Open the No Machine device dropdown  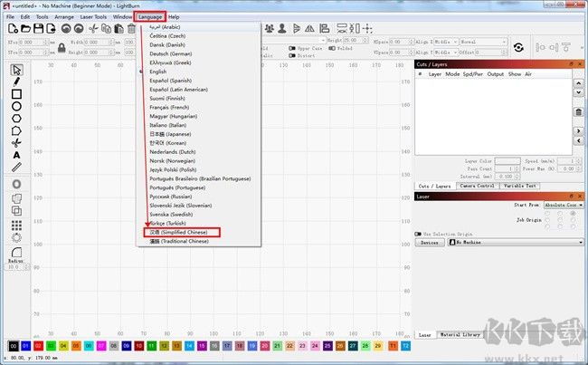pyautogui.click(x=516, y=242)
